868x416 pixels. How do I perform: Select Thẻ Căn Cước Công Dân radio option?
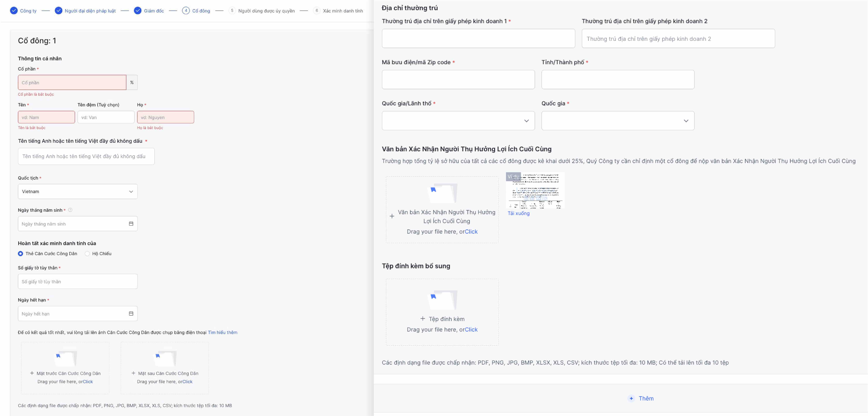(20, 254)
